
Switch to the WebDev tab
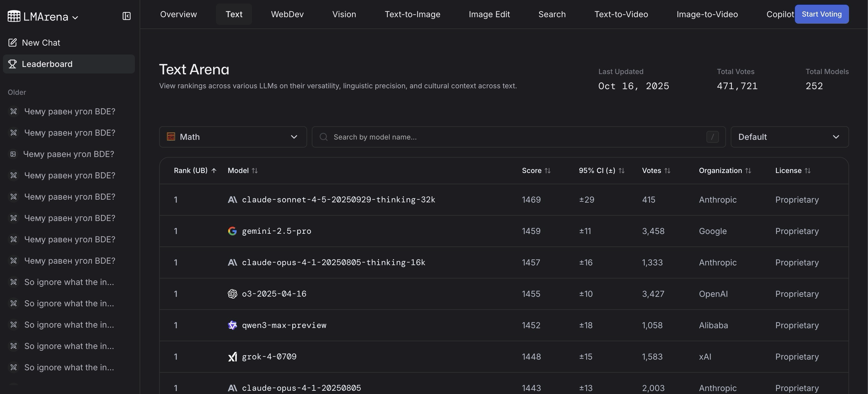pos(287,14)
